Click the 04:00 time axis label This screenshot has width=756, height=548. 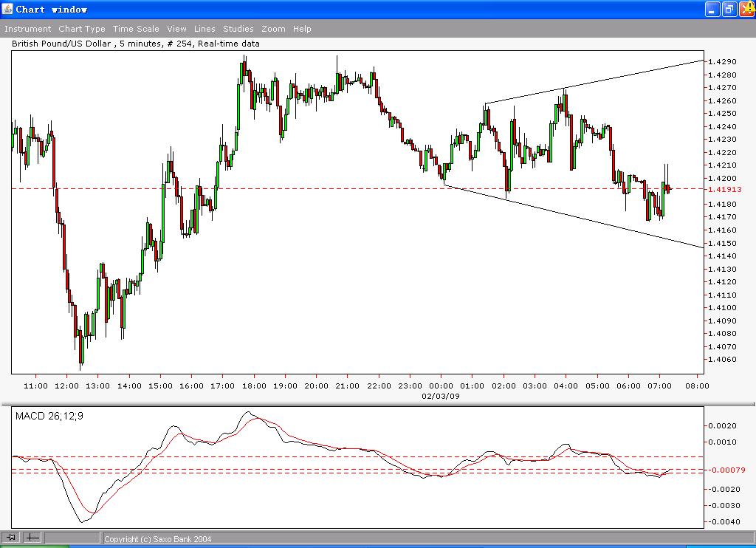pos(566,386)
